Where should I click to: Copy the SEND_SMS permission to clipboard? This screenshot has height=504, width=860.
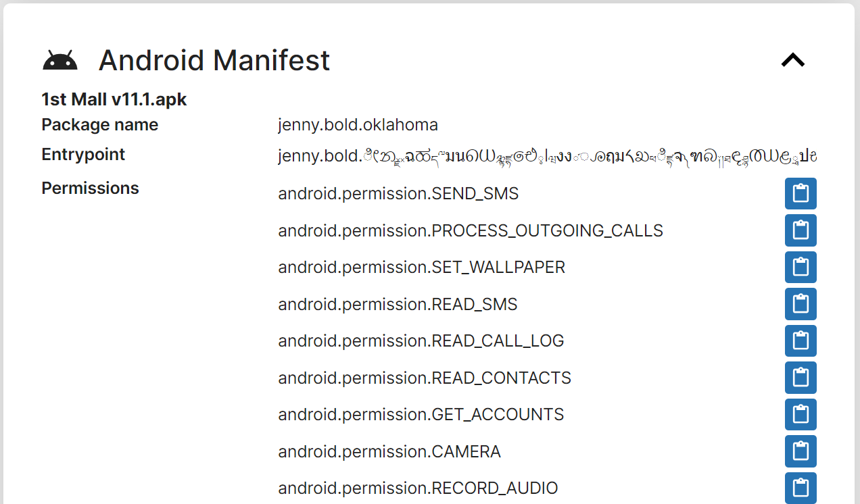(x=801, y=194)
